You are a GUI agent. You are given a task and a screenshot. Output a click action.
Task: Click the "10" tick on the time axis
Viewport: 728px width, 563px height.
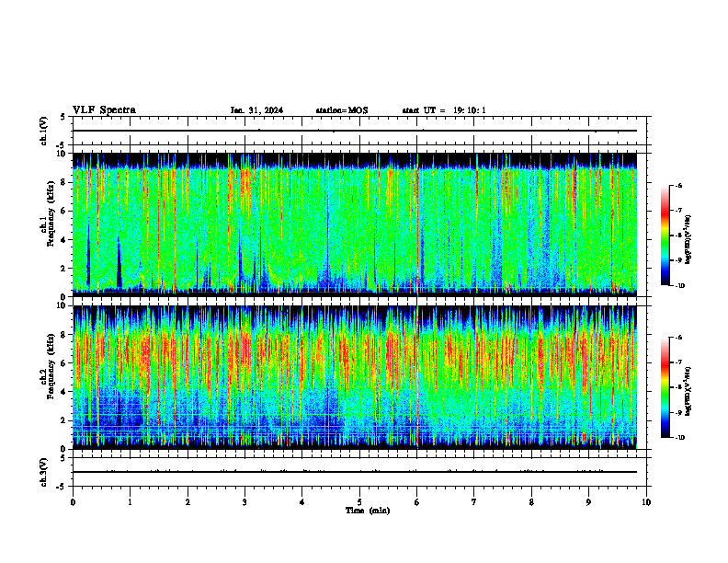coord(646,502)
